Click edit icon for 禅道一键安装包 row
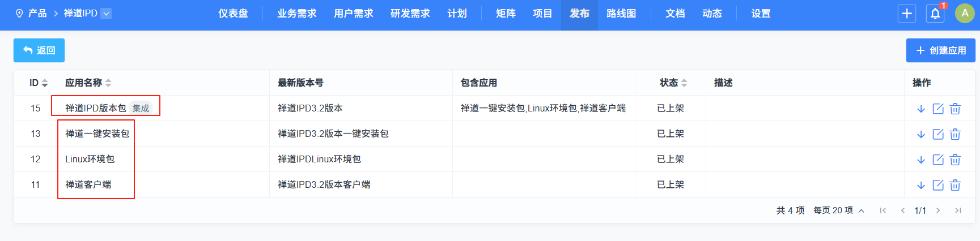980x241 pixels. 938,134
